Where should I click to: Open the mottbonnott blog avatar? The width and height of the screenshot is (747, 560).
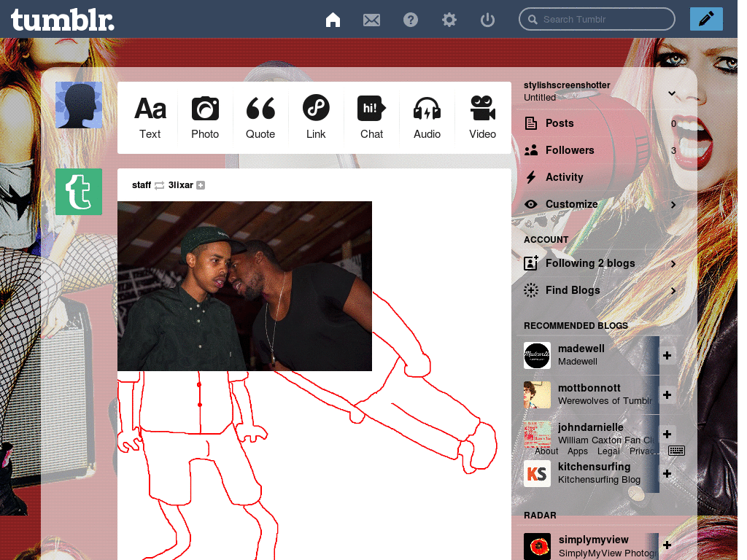click(x=537, y=394)
